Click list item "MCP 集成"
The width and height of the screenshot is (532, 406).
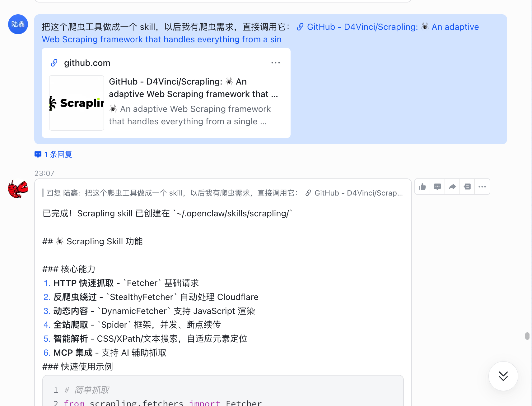pos(105,353)
